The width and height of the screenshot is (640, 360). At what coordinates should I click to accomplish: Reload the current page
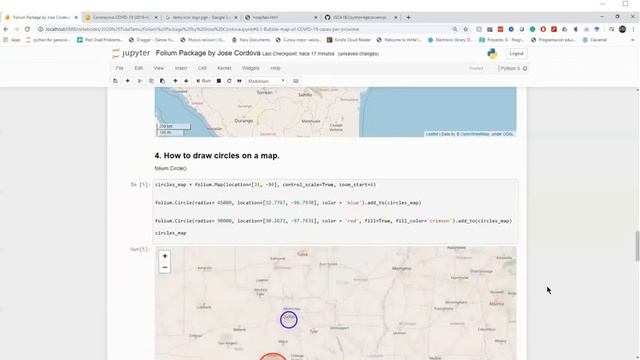pos(27,29)
